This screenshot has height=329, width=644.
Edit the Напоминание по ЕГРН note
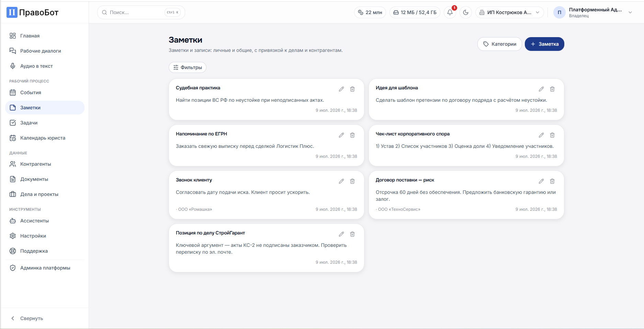coord(341,135)
